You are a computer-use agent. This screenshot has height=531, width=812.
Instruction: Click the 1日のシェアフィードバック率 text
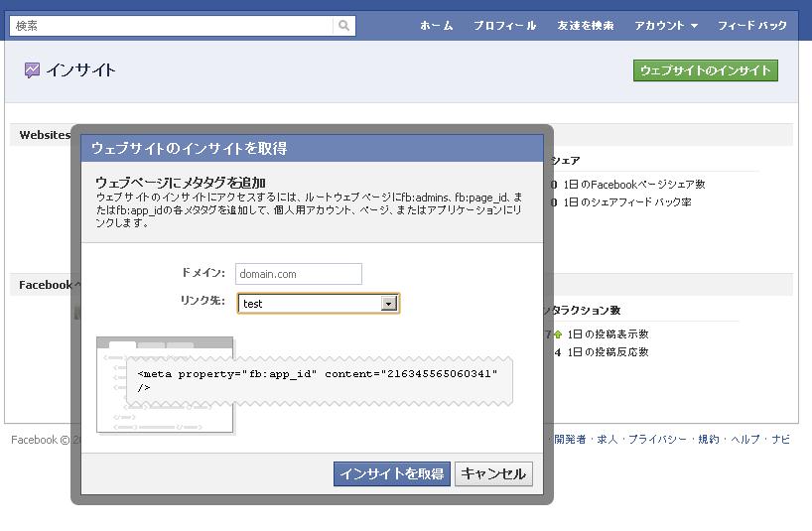tap(627, 201)
